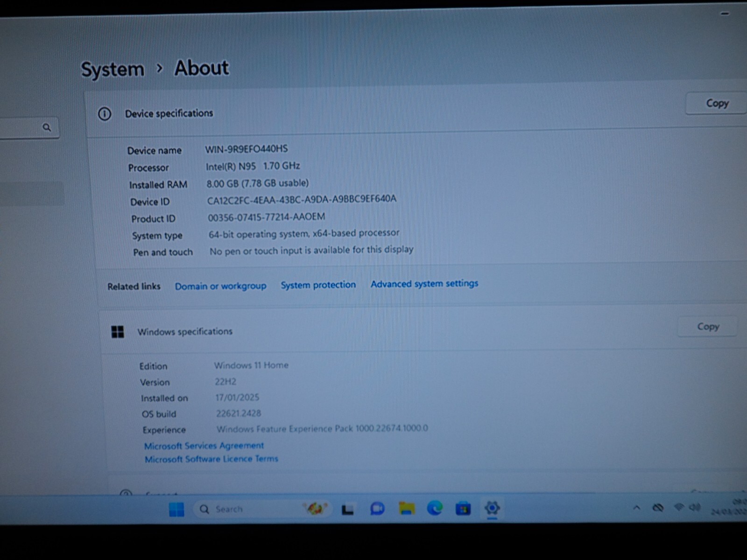Open Microsoft Software Licence Terms link
The width and height of the screenshot is (747, 560).
tap(211, 459)
